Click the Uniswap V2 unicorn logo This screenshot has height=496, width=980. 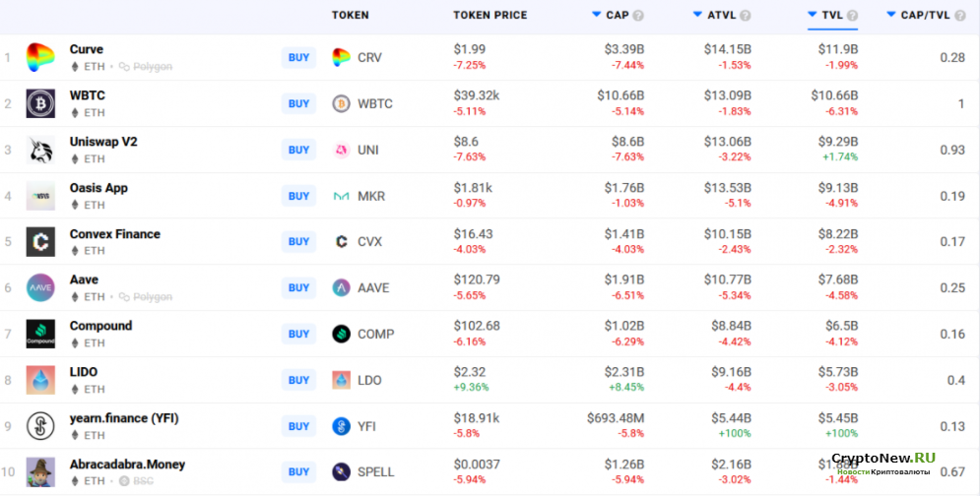[40, 150]
